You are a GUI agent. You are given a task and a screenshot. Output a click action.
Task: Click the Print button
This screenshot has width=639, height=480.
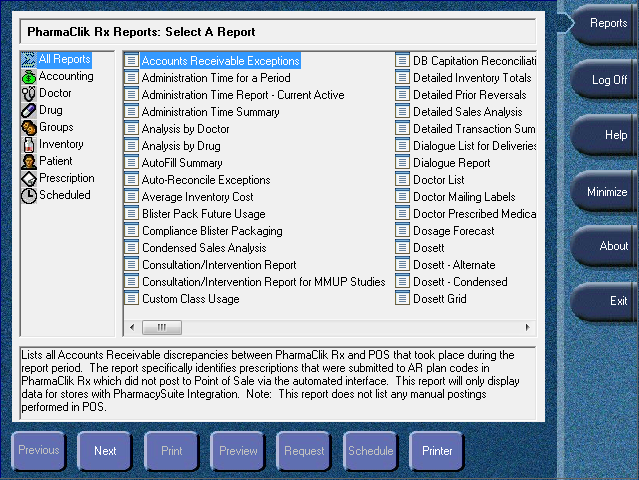172,451
